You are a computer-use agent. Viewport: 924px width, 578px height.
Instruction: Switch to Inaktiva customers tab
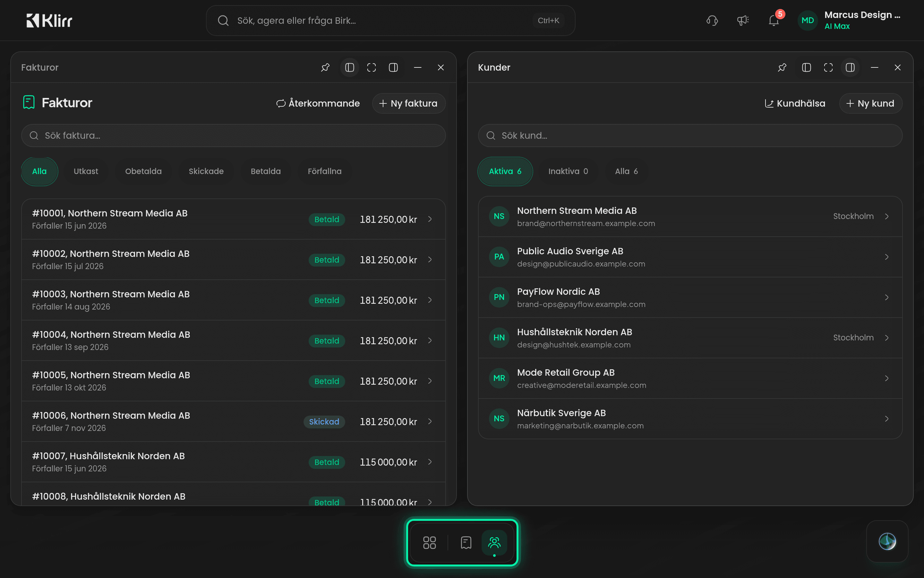click(568, 171)
